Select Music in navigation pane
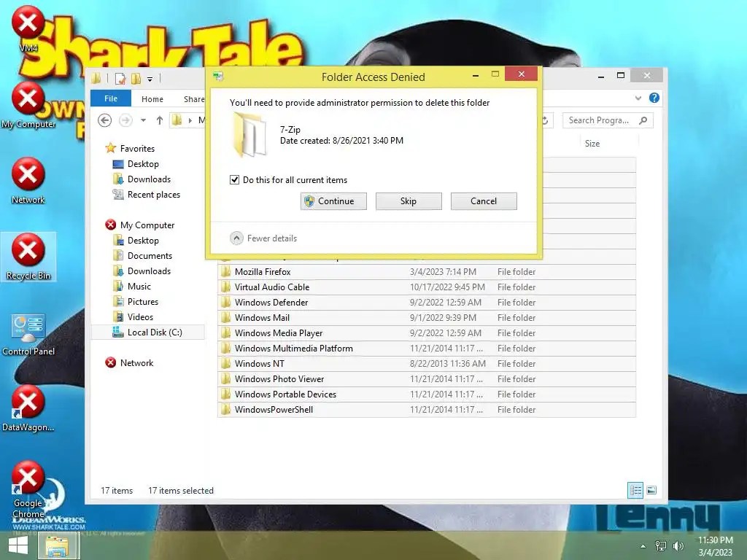747x560 pixels. point(139,286)
